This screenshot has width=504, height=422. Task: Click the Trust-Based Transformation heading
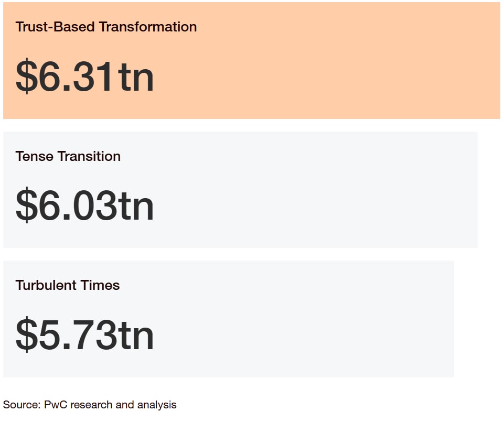tap(106, 27)
